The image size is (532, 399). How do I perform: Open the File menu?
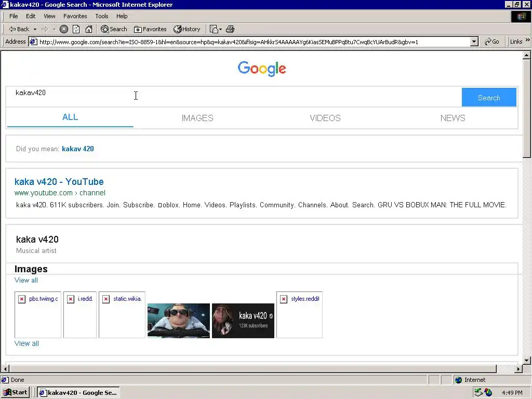click(14, 16)
